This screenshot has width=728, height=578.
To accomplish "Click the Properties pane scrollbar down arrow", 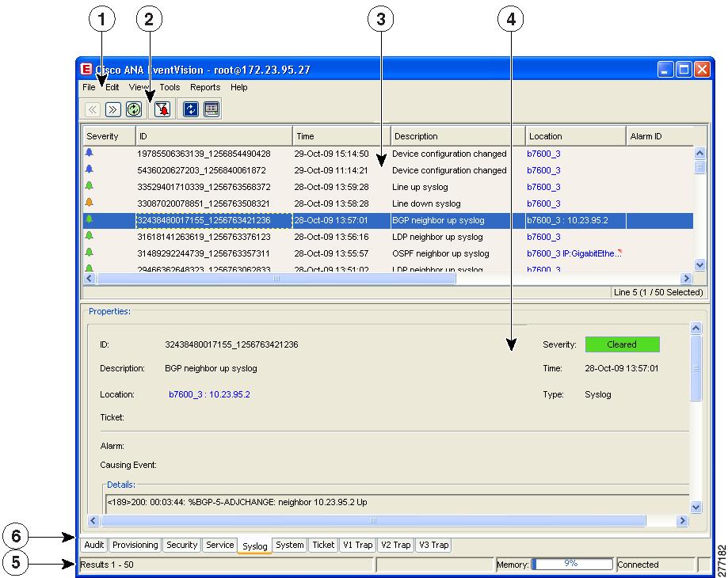I will (x=696, y=507).
